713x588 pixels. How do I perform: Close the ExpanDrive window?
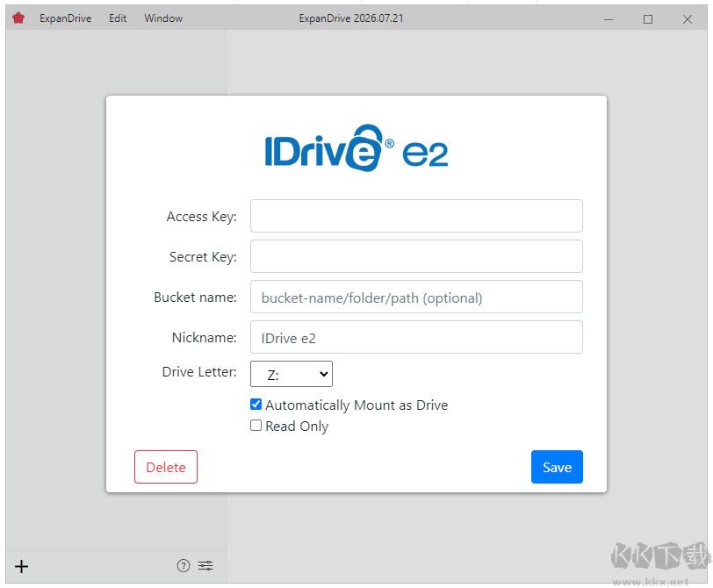click(x=688, y=19)
